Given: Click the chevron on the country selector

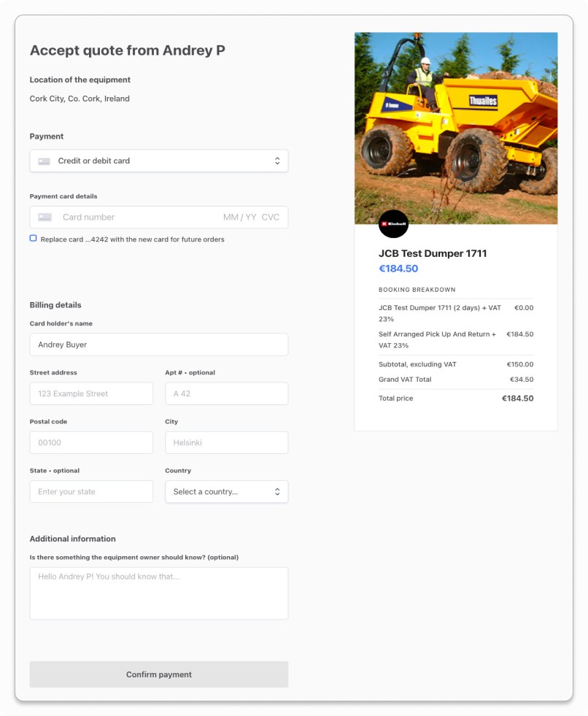Looking at the screenshot, I should pyautogui.click(x=277, y=491).
